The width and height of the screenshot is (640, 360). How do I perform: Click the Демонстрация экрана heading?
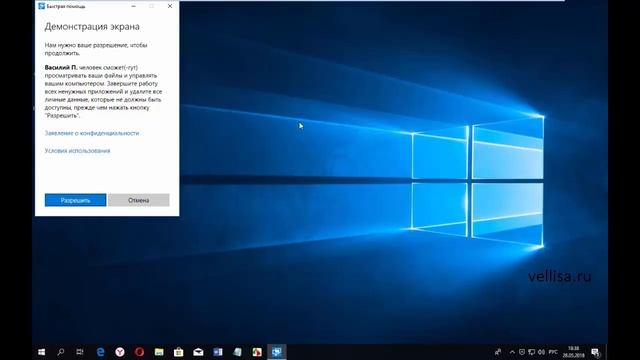coord(92,27)
